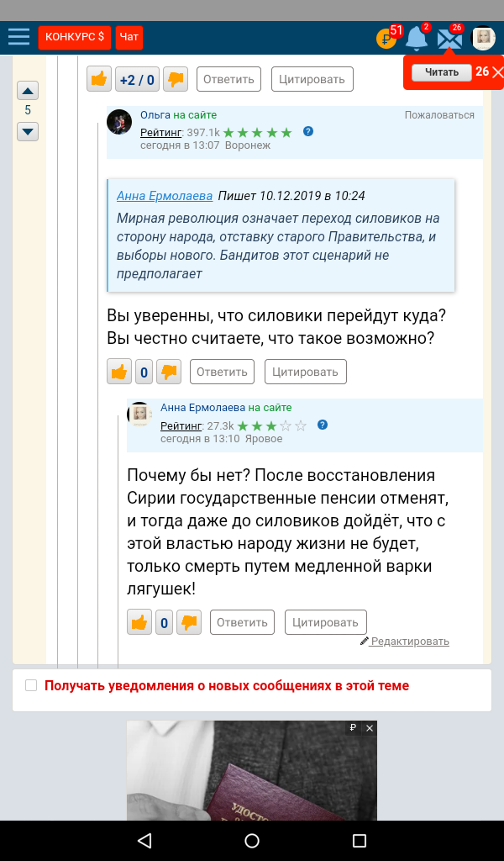Close the message popup with the X
This screenshot has width=504, height=861.
pyautogui.click(x=497, y=72)
